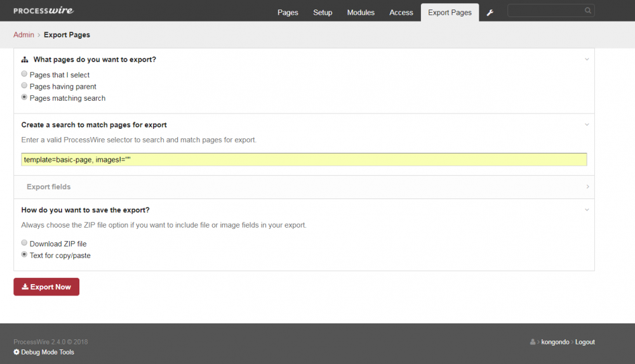Screen dimensions: 635x364
Task: Collapse "What pages do you want to export" section
Action: [587, 60]
